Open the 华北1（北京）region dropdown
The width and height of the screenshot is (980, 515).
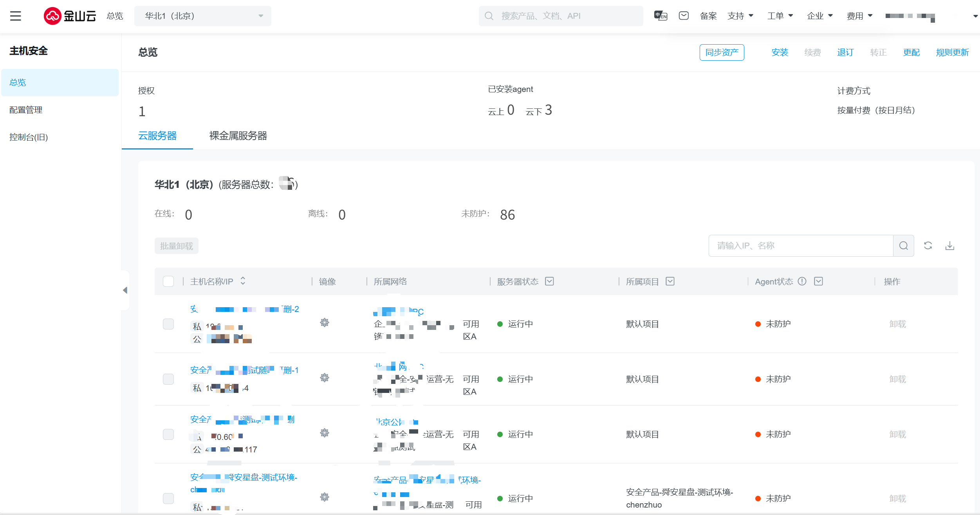tap(202, 16)
